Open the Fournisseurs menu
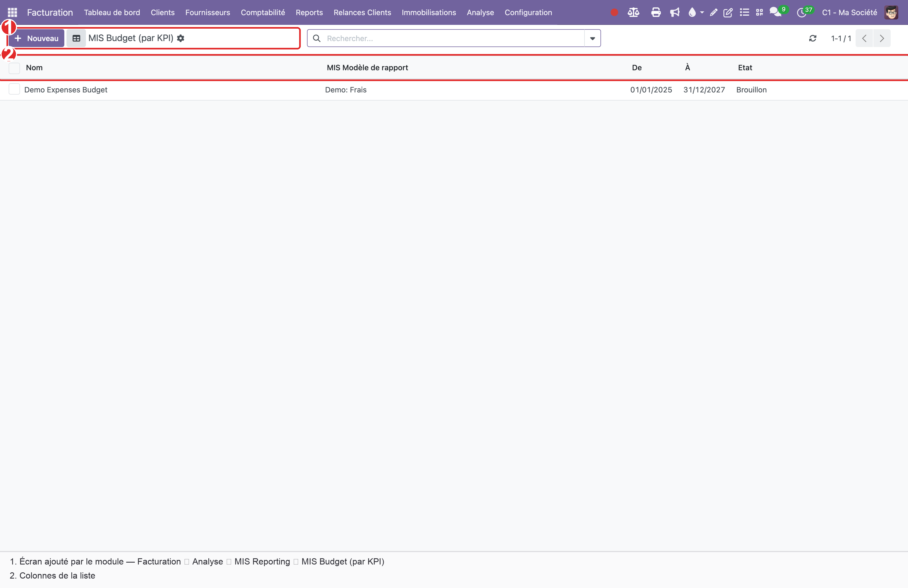This screenshot has width=908, height=588. pos(208,13)
